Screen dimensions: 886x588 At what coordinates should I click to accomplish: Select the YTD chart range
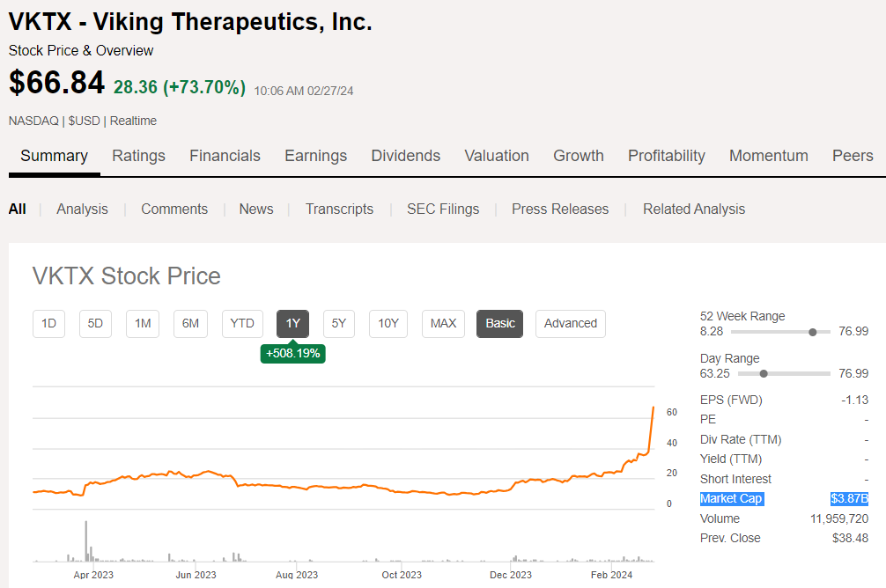tap(242, 323)
